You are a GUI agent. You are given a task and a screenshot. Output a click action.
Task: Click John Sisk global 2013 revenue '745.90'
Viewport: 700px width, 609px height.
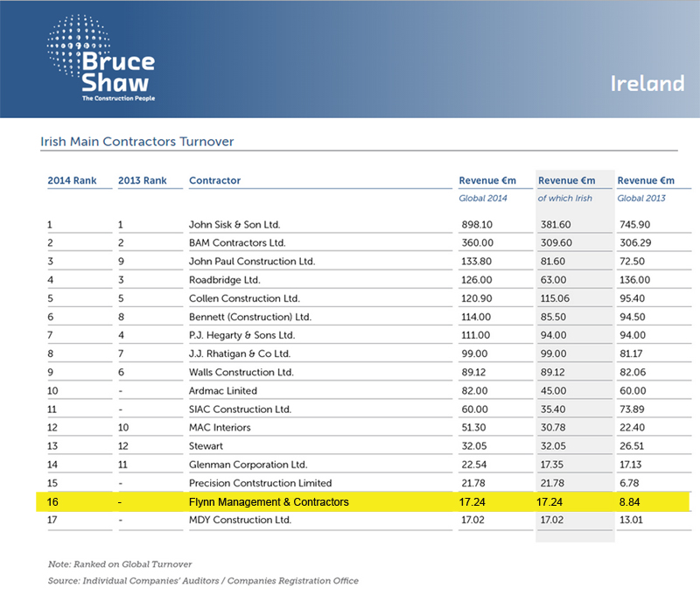(x=635, y=225)
